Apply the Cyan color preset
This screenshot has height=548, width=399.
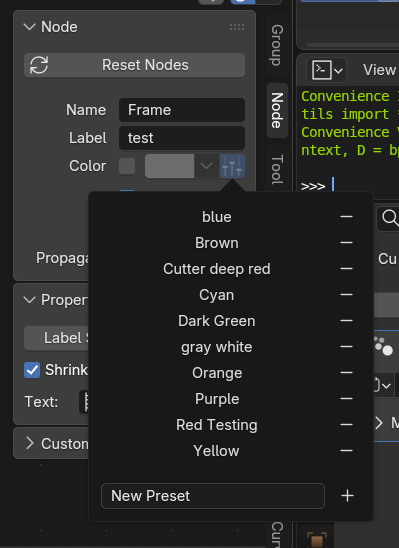coord(217,295)
